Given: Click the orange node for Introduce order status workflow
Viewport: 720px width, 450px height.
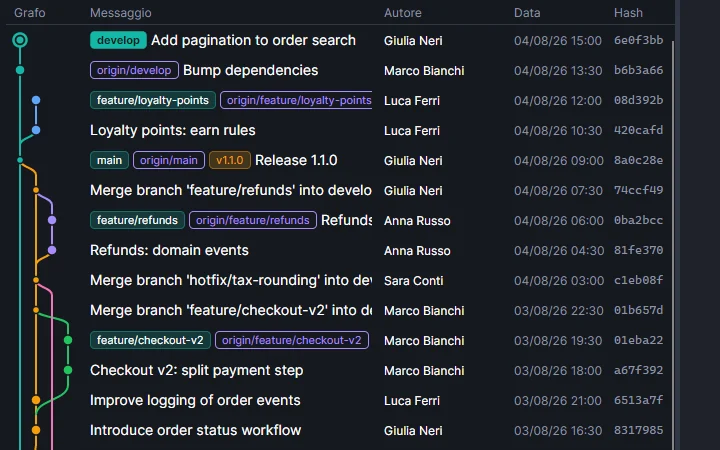Looking at the screenshot, I should pyautogui.click(x=36, y=430).
